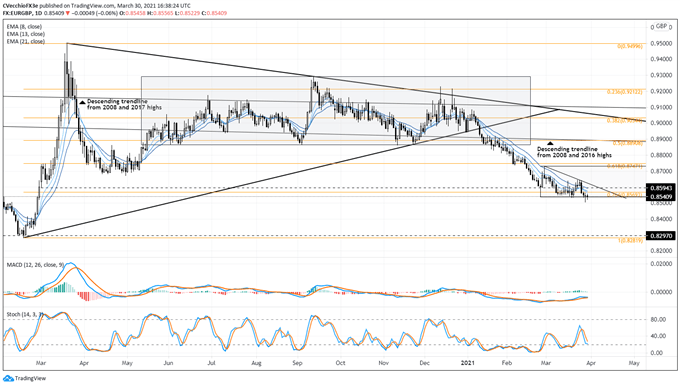
Task: Click the Sep label on the time axis
Action: [297, 363]
